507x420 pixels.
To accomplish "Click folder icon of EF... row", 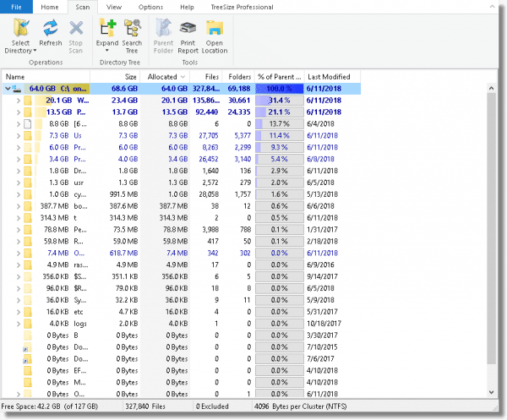I will click(28, 371).
